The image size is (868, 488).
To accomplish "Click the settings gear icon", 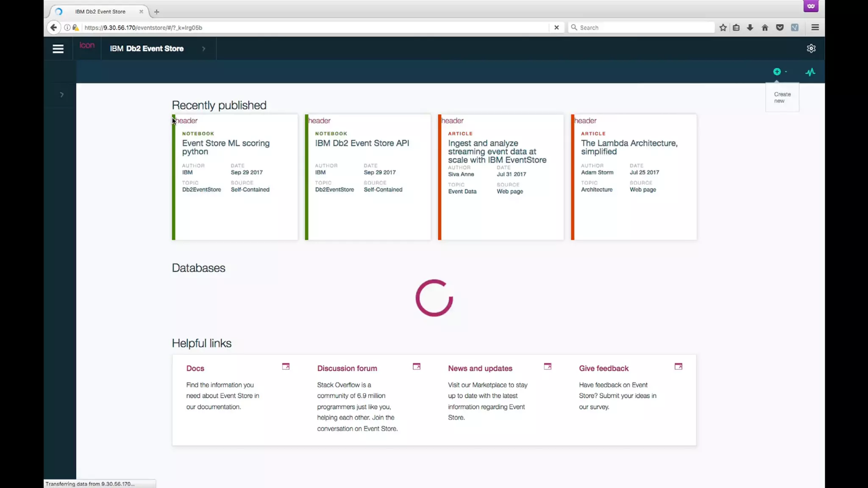I will tap(811, 48).
